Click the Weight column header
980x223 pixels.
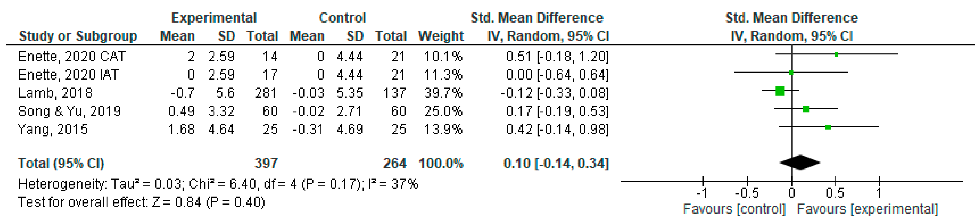(x=440, y=36)
